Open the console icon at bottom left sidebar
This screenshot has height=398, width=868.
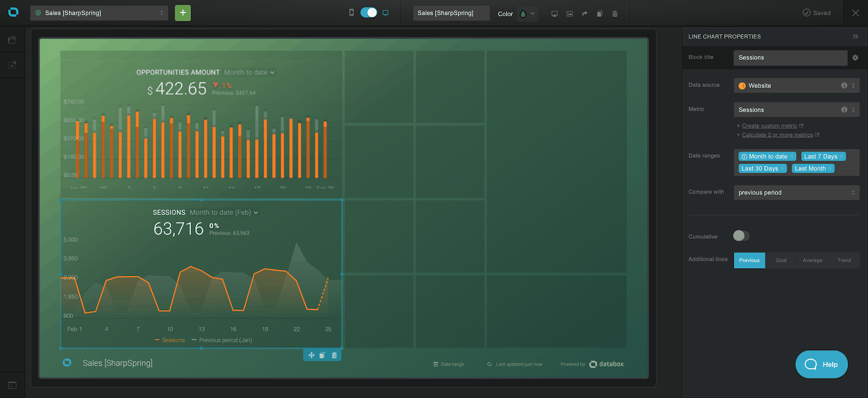(x=12, y=386)
